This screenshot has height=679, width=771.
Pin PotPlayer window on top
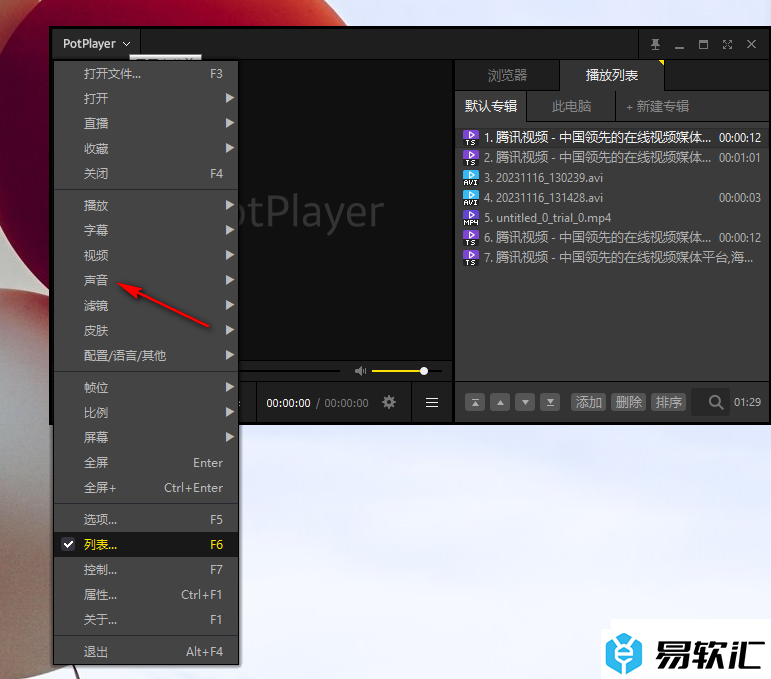pyautogui.click(x=655, y=44)
